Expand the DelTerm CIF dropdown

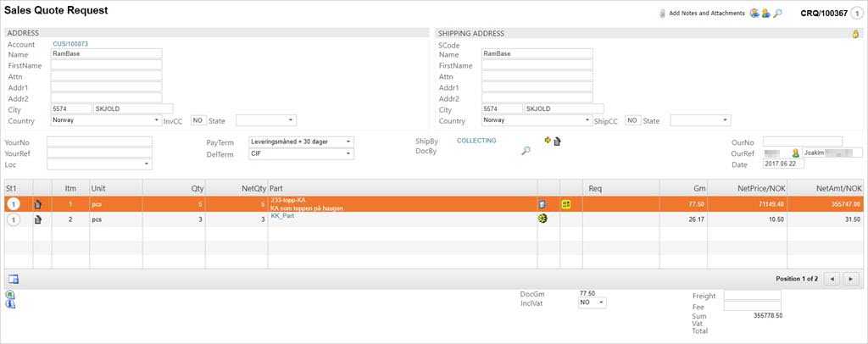(301, 154)
